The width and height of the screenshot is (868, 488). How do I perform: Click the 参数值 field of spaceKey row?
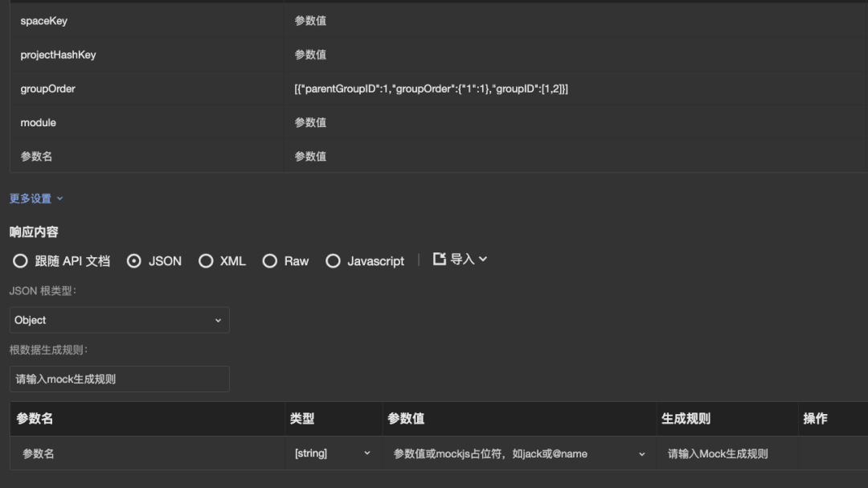click(x=575, y=20)
